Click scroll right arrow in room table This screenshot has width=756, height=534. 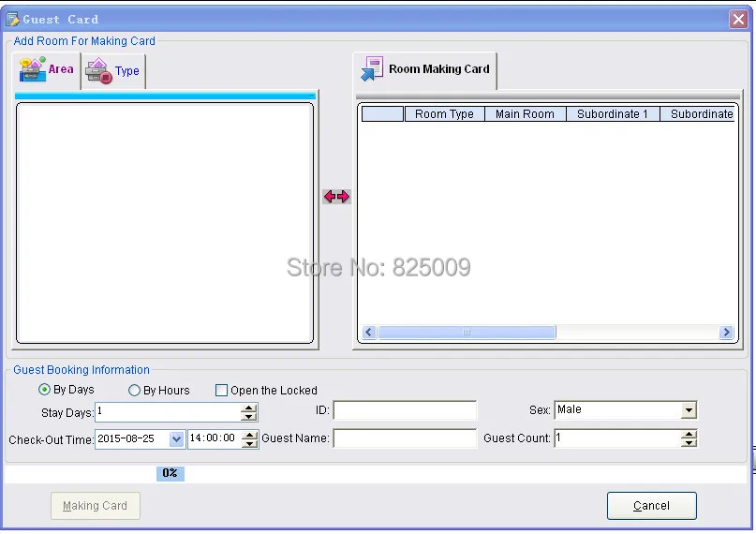point(726,332)
